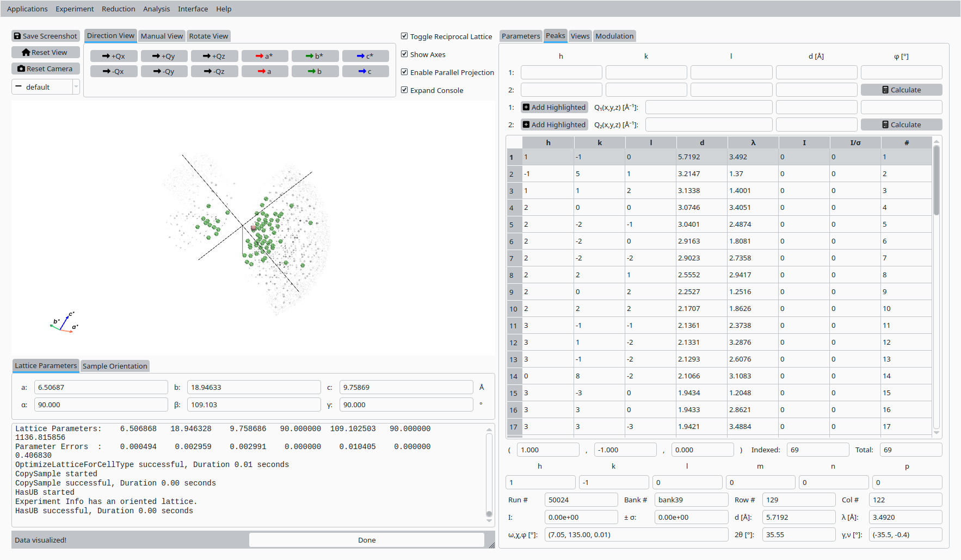Screen dimensions: 961x560
Task: Set view direction to a* red arrow
Action: point(260,56)
